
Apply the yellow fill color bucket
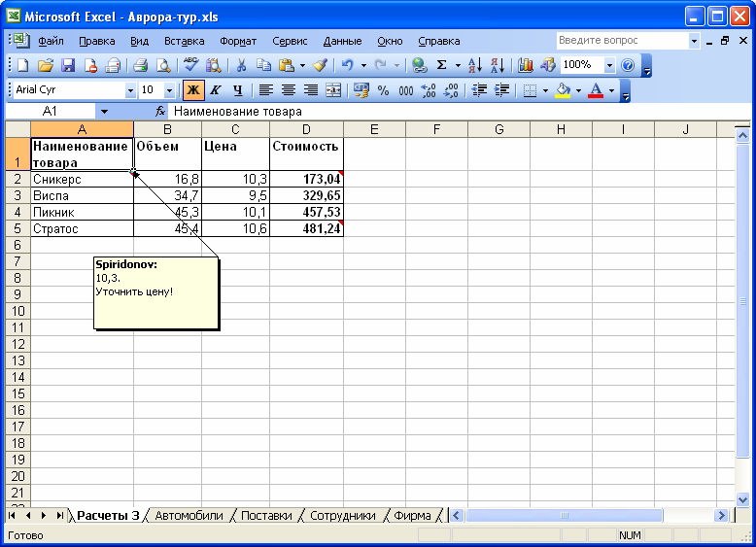pyautogui.click(x=563, y=90)
